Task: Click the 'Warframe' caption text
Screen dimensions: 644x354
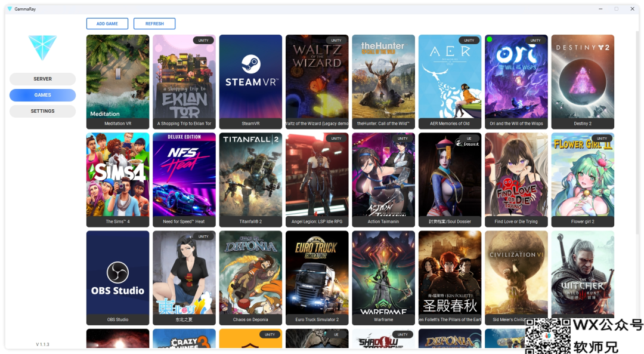Action: pyautogui.click(x=383, y=319)
